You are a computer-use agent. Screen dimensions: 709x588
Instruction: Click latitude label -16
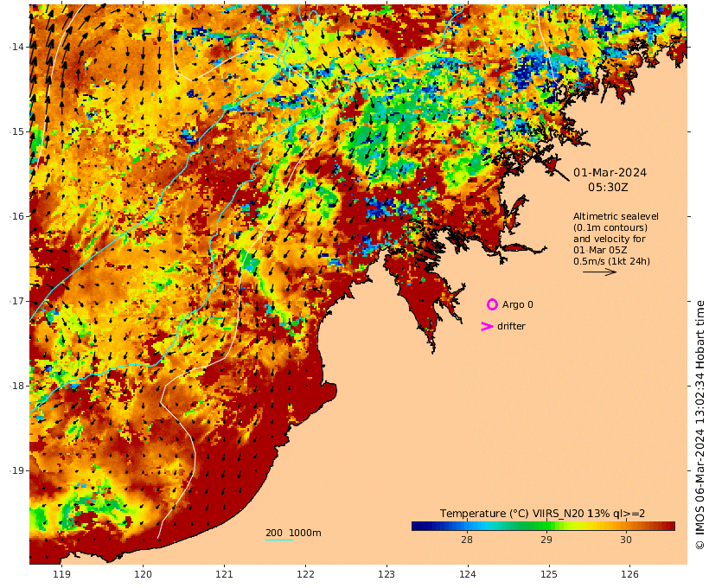coord(18,216)
